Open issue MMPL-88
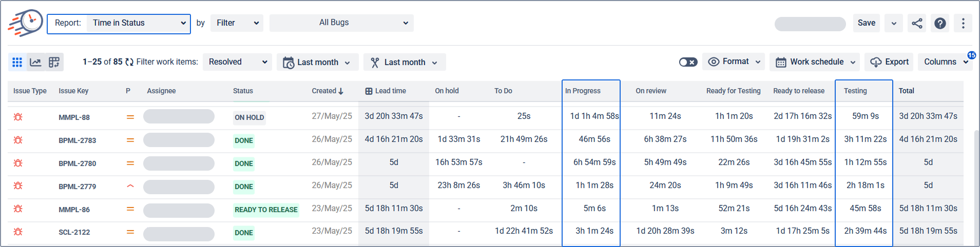The width and height of the screenshot is (980, 247). 74,117
